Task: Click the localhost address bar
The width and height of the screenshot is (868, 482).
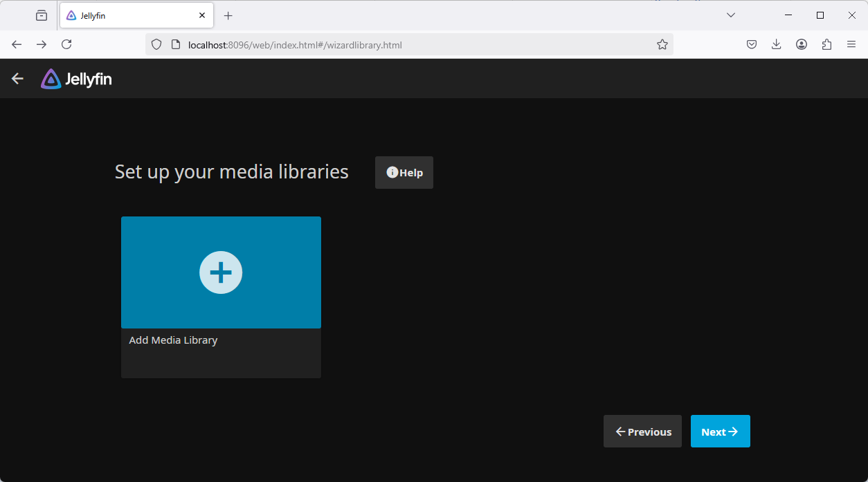Action: tap(415, 45)
